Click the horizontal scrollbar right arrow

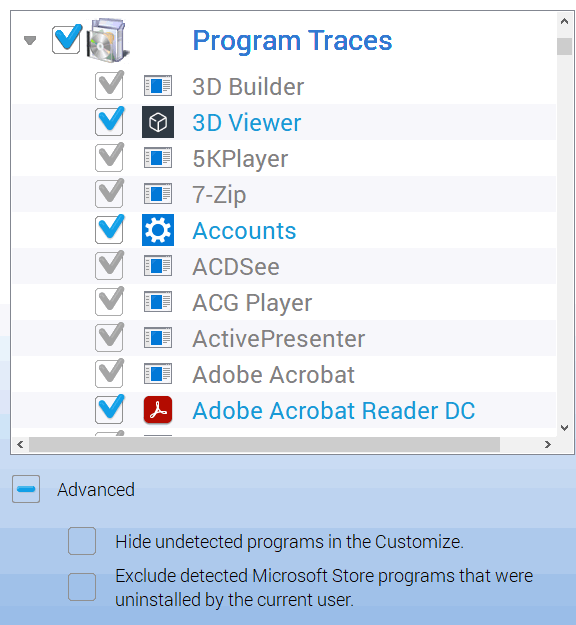[x=548, y=444]
